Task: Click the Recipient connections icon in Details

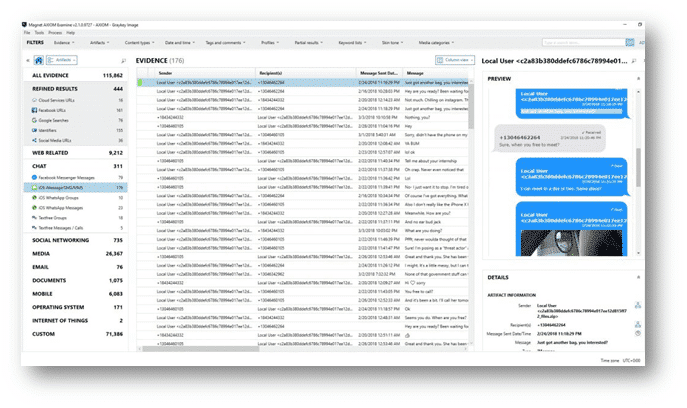Action: 637,325
